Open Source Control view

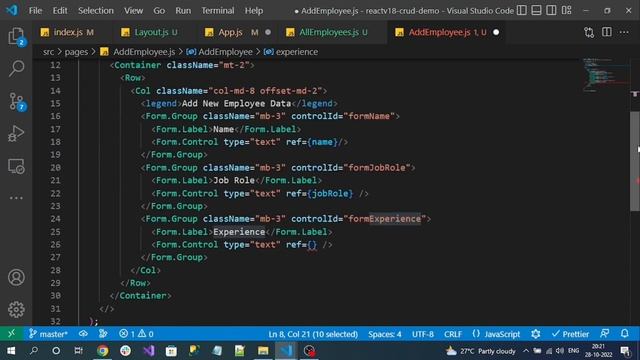16,101
